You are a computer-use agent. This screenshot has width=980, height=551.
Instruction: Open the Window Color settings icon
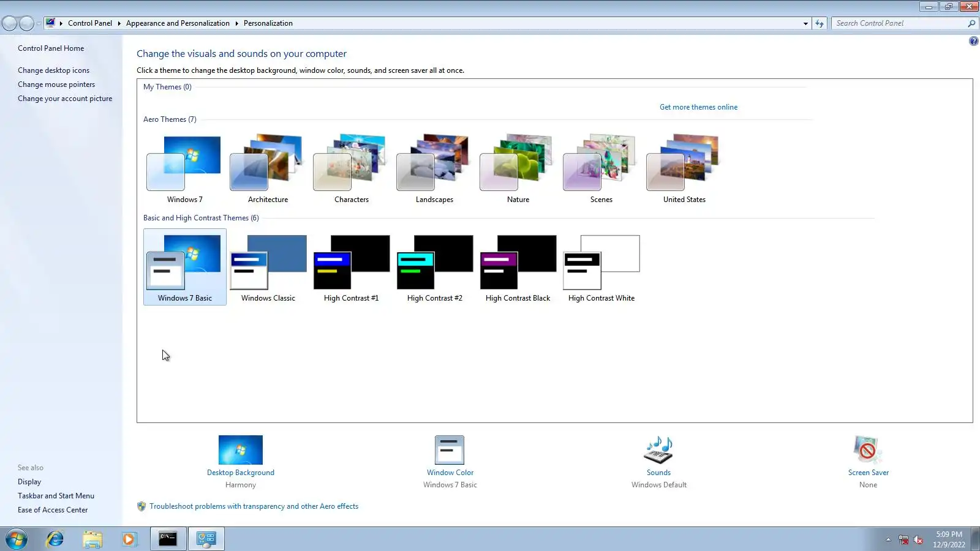tap(450, 450)
